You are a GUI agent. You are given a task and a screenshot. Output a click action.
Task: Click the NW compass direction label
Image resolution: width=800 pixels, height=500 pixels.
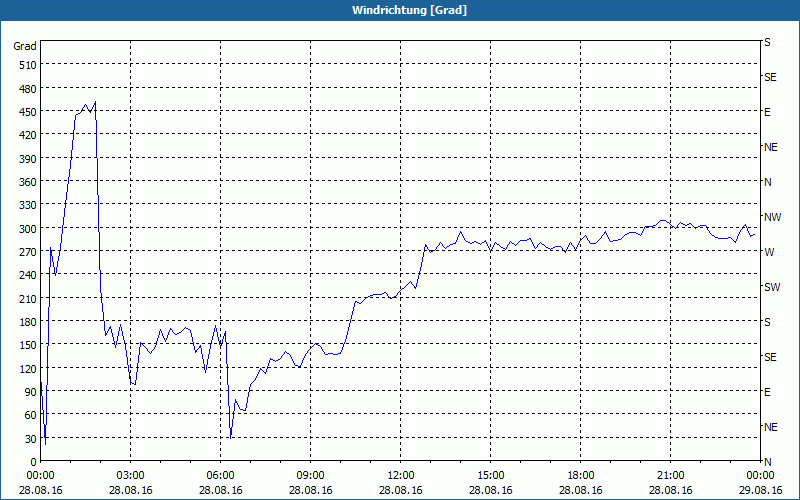click(x=772, y=217)
